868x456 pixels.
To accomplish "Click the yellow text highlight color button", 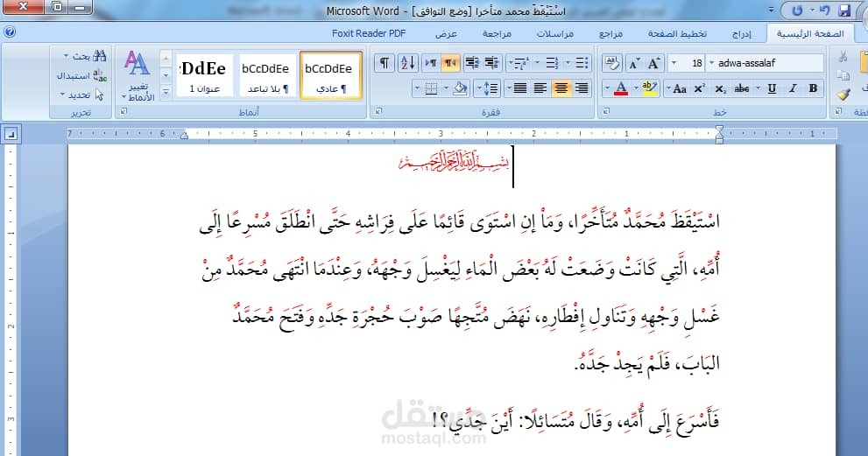I will point(650,88).
